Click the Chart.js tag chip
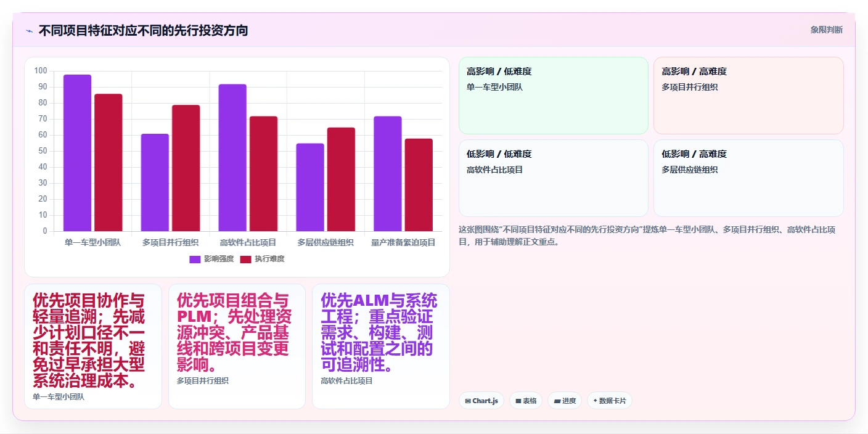 (481, 401)
